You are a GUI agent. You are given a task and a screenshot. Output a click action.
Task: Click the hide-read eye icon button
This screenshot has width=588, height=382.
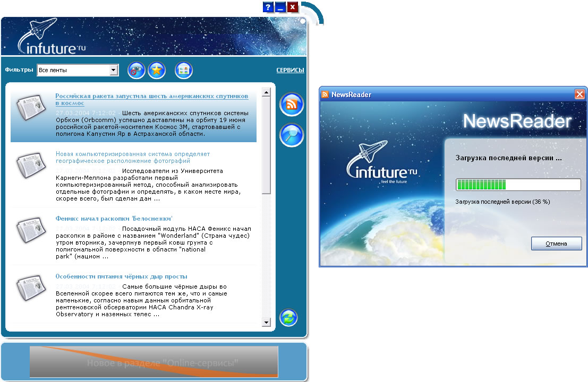(x=137, y=70)
